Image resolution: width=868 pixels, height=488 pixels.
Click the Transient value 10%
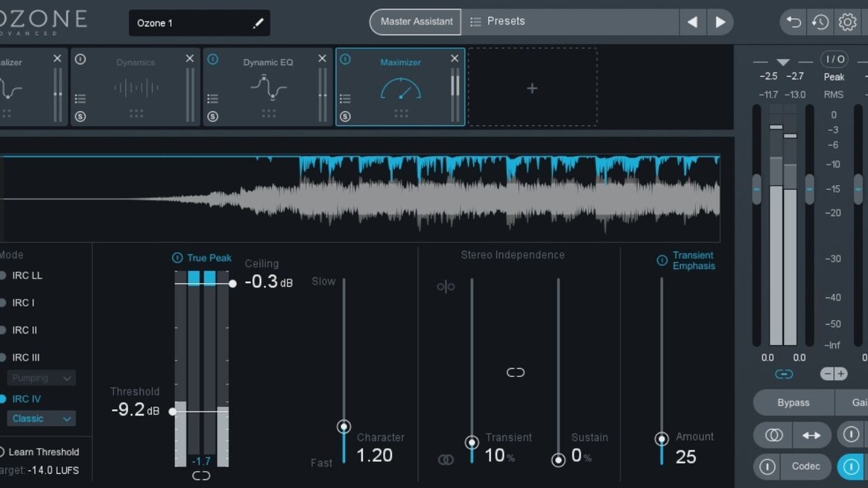499,455
